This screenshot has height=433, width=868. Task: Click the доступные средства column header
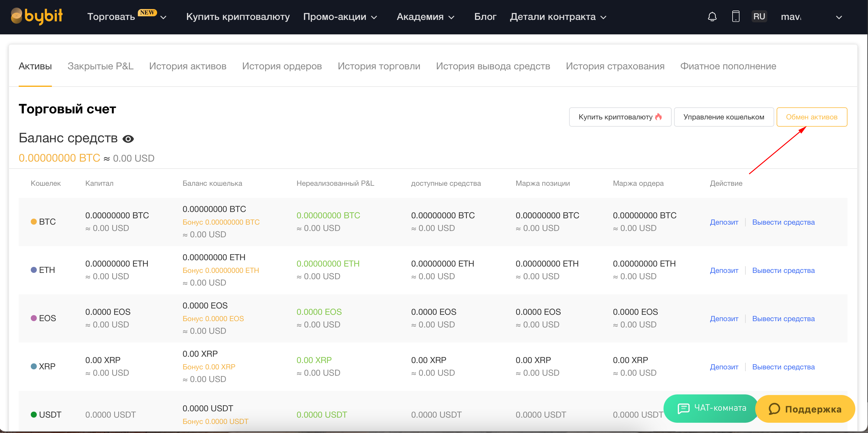[x=446, y=183]
